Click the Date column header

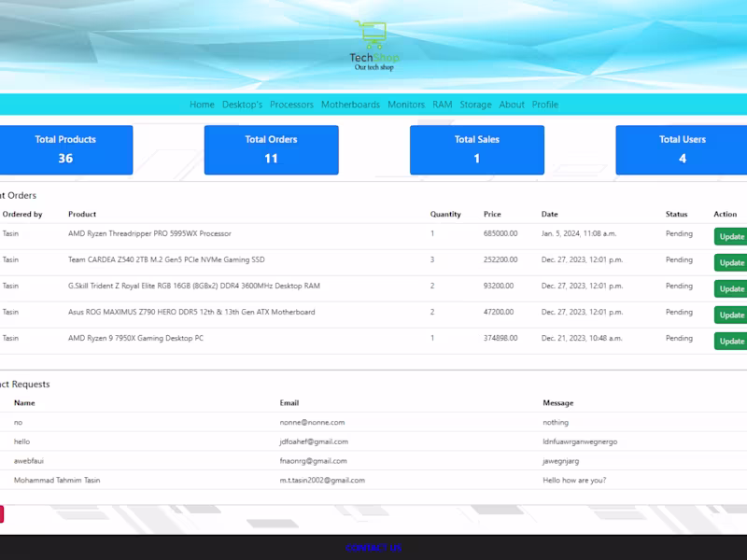point(549,215)
